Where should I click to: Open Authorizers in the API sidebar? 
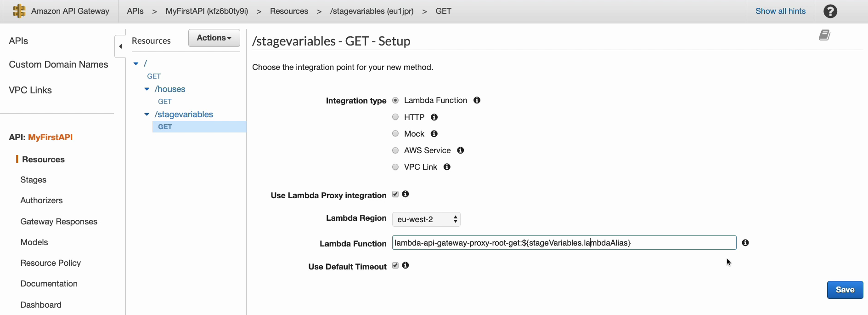(x=41, y=200)
